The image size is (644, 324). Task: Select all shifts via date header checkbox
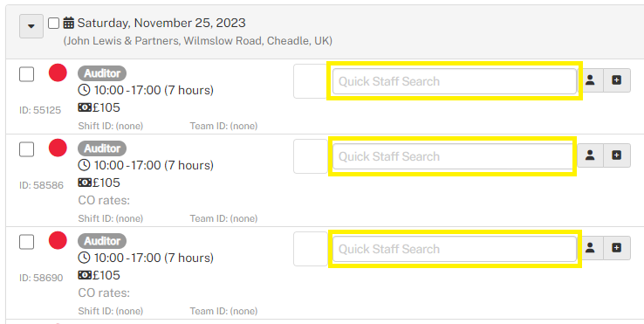54,23
